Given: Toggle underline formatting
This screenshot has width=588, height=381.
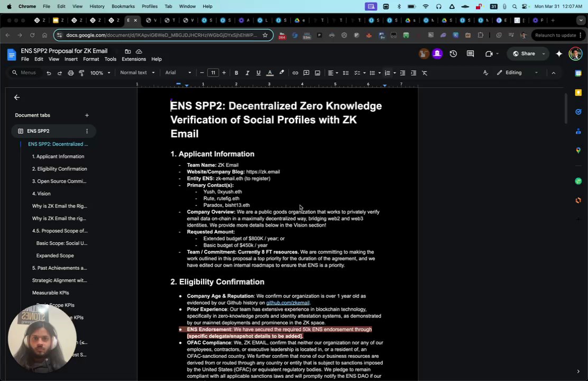Looking at the screenshot, I should 259,73.
